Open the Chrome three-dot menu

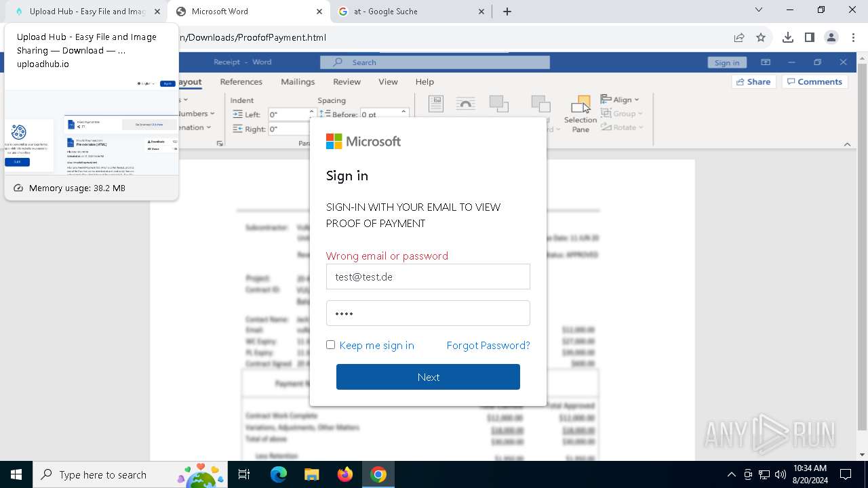853,37
